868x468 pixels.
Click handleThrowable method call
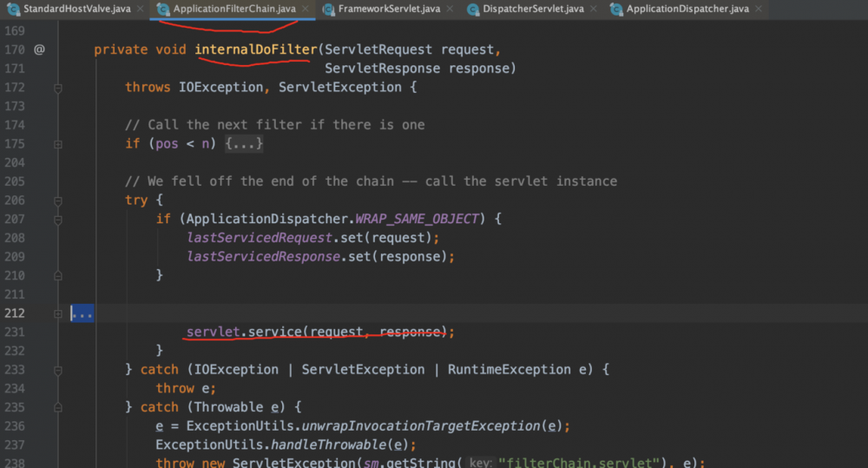pos(328,445)
